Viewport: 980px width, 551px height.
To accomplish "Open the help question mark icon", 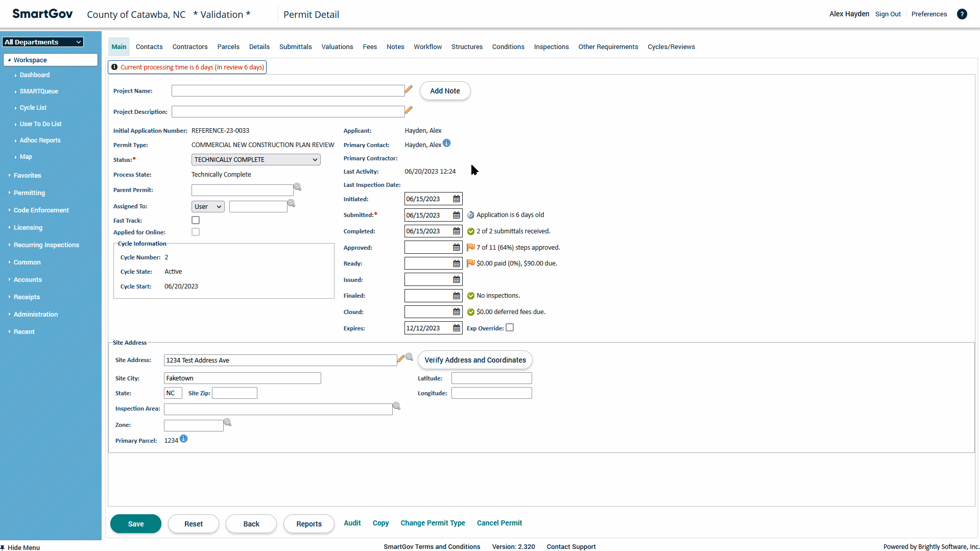I will 962,14.
